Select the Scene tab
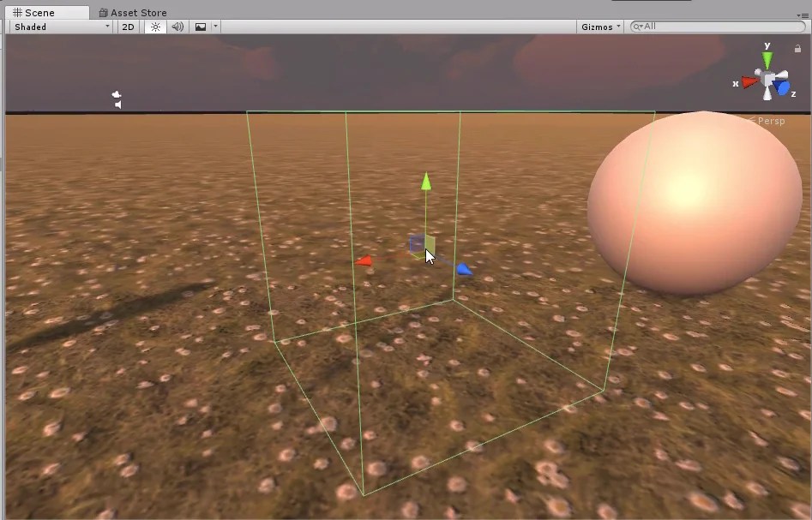Screen dimensions: 812x520 click(x=39, y=12)
